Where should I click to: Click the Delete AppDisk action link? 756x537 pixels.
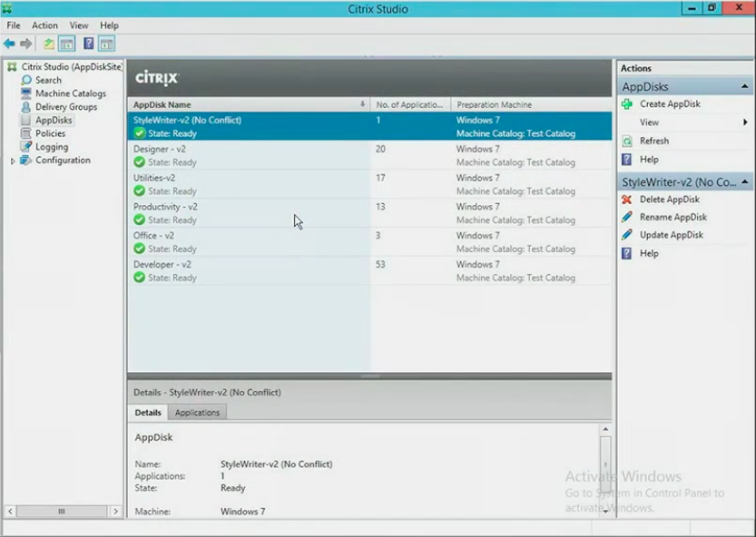(670, 200)
